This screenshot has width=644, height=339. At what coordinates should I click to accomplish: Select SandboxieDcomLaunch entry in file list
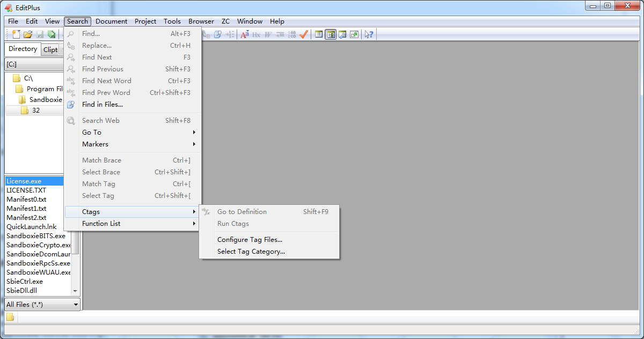[38, 254]
